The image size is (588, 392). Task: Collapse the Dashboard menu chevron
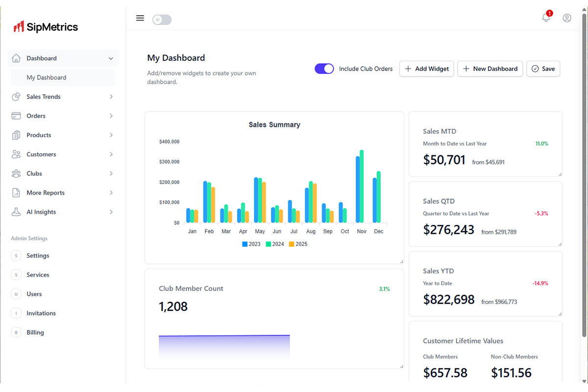point(111,58)
